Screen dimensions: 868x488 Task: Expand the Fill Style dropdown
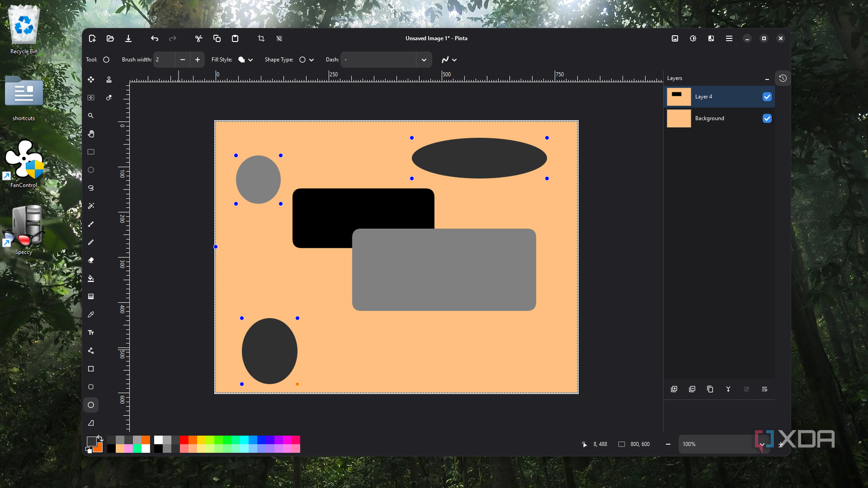[x=246, y=60]
